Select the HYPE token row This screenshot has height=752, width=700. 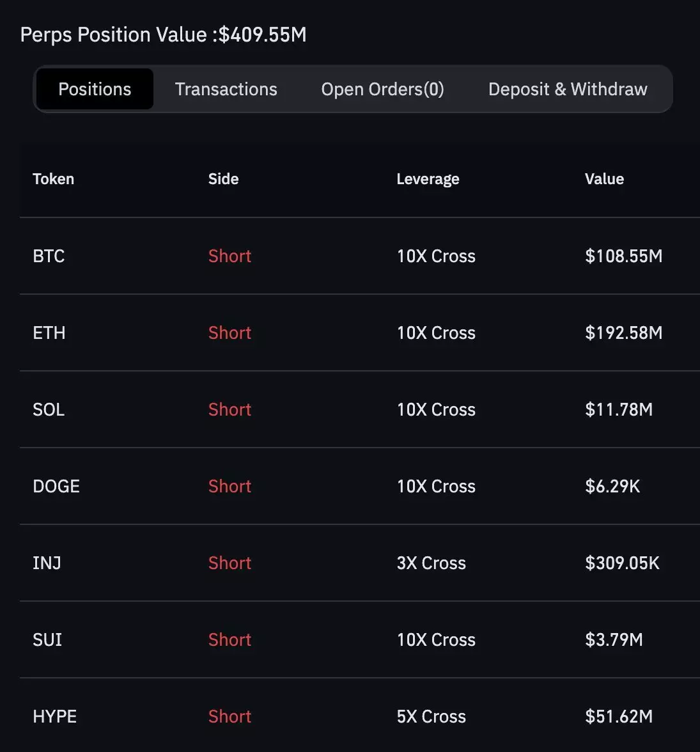(x=54, y=716)
